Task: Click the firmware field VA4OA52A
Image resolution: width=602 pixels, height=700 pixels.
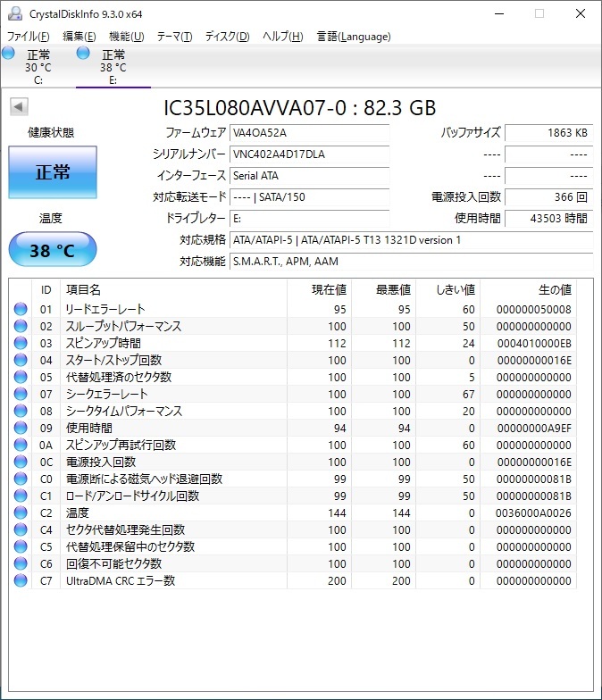Action: tap(309, 133)
